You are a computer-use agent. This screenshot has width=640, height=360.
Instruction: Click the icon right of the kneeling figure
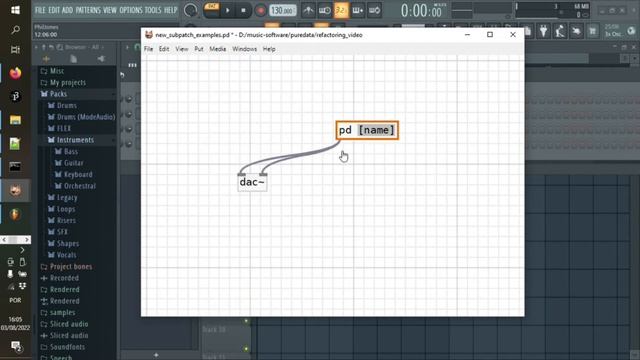[576, 31]
